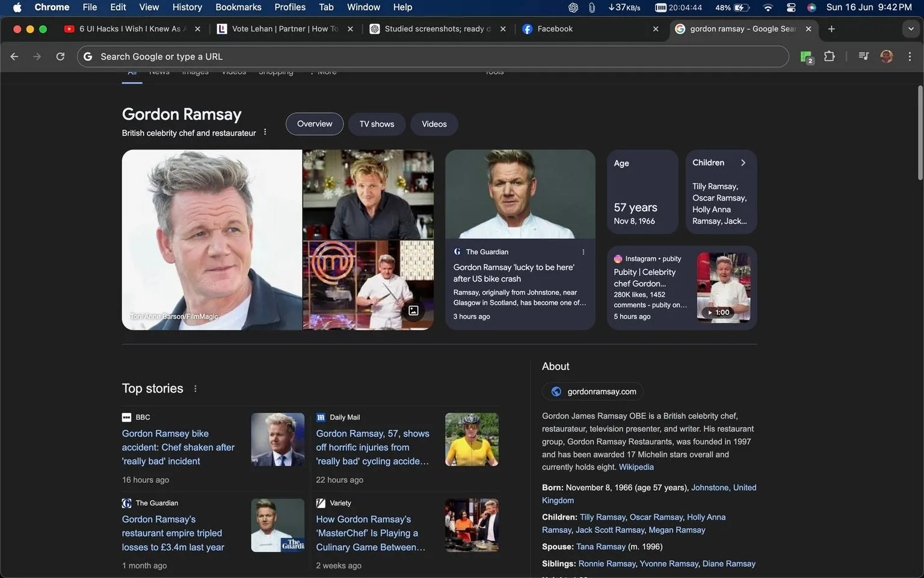Open the Wikipedia link in the About section
The width and height of the screenshot is (924, 578).
pos(635,467)
